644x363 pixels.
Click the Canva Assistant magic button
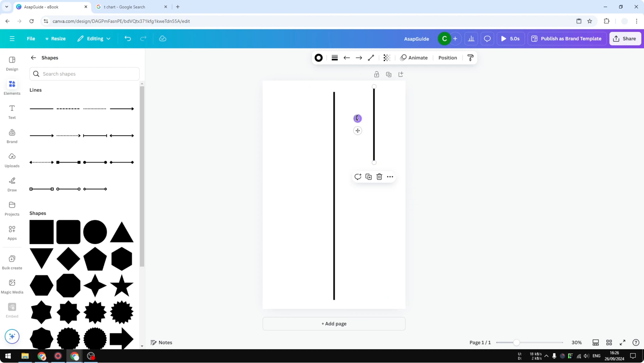point(12,336)
